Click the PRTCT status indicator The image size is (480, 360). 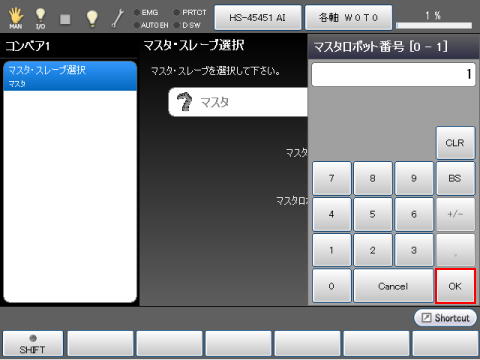pyautogui.click(x=190, y=13)
